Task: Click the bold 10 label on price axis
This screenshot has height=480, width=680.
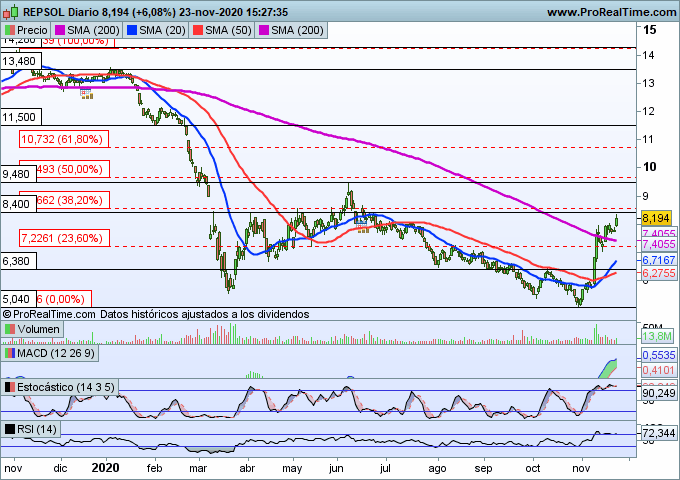Action: (x=649, y=167)
